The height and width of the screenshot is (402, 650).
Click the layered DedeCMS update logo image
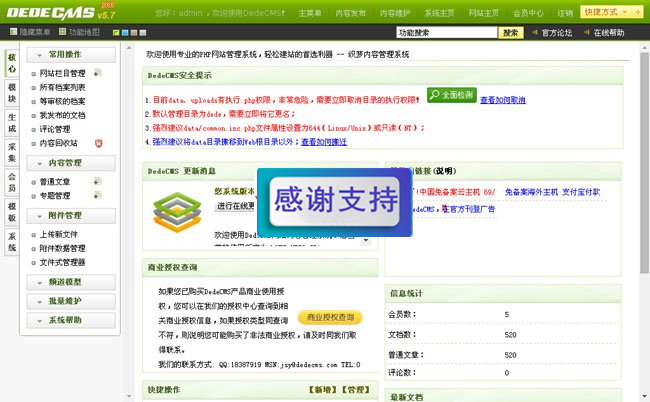[x=177, y=212]
